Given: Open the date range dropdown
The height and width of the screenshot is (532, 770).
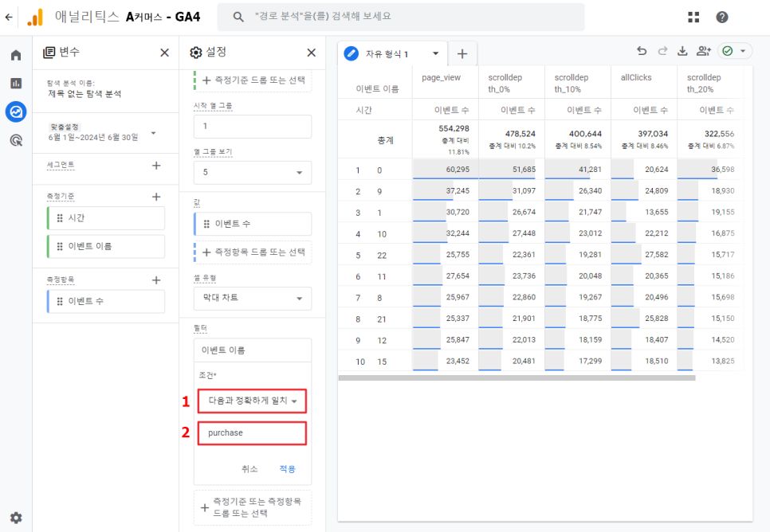Looking at the screenshot, I should (153, 133).
